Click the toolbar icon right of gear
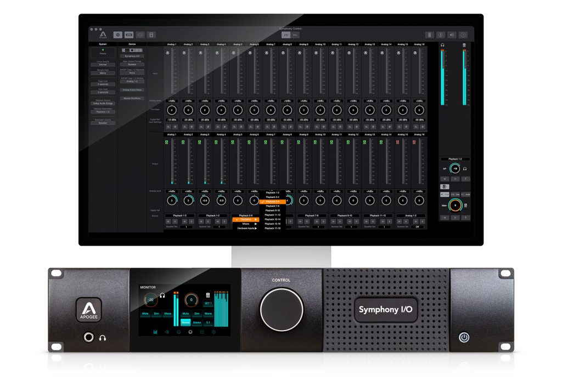Viewport: 562px width, 392px height. pyautogui.click(x=130, y=35)
